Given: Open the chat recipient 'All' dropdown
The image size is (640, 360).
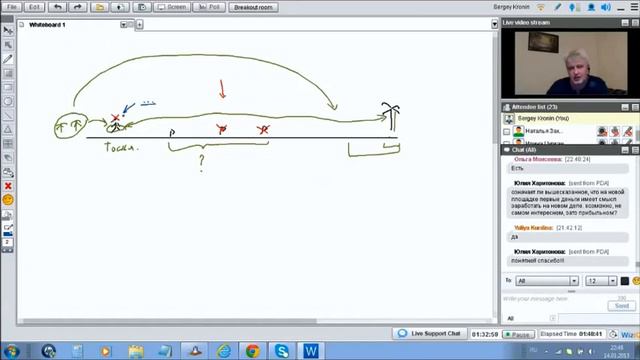Looking at the screenshot, I should (547, 281).
